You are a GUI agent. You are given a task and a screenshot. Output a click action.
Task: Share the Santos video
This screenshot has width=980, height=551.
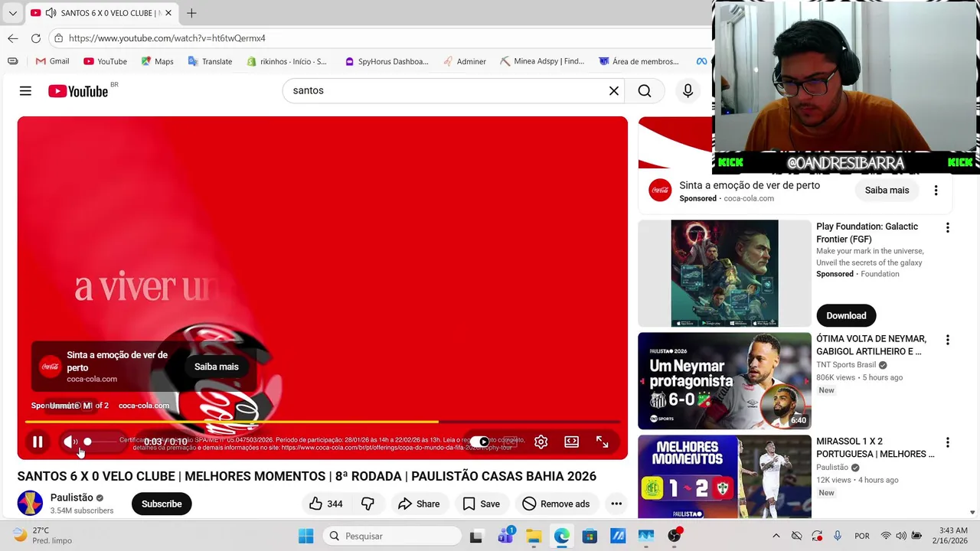[419, 504]
